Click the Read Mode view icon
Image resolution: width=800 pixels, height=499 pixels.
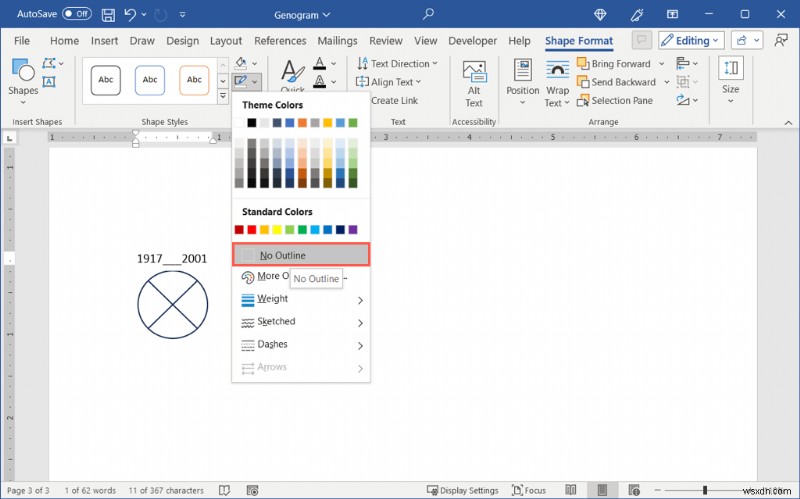tap(570, 490)
